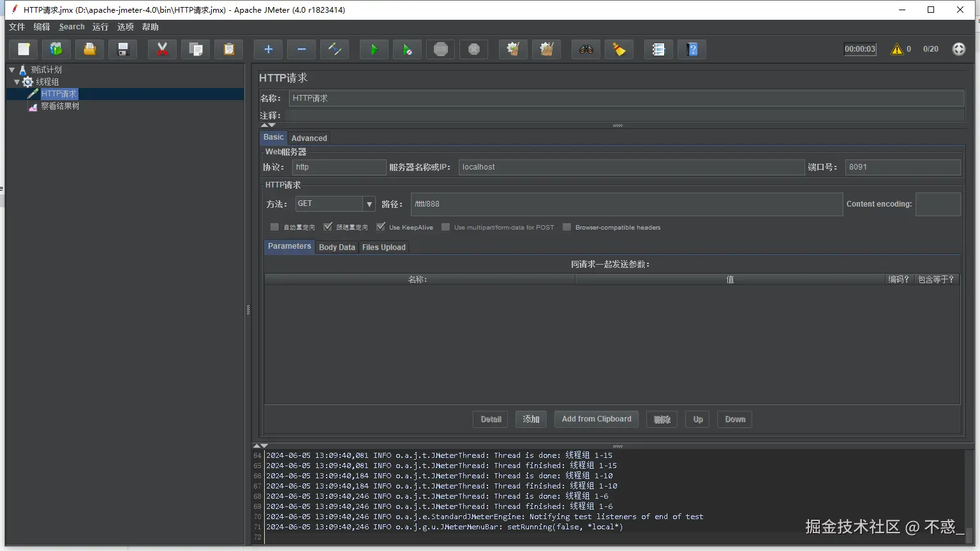Image resolution: width=980 pixels, height=551 pixels.
Task: Click the Add from Clipboard button
Action: 596,419
